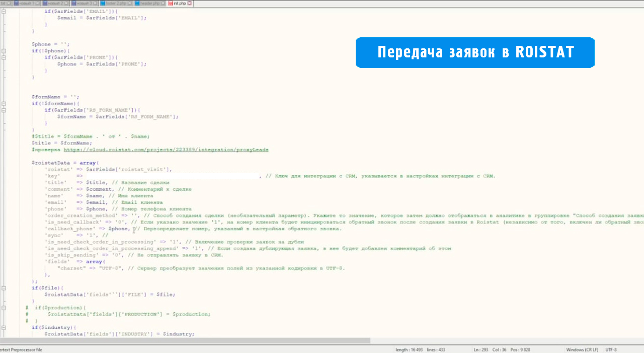This screenshot has width=644, height=353.
Task: Click the 'phone' => $phone line
Action: point(118,208)
